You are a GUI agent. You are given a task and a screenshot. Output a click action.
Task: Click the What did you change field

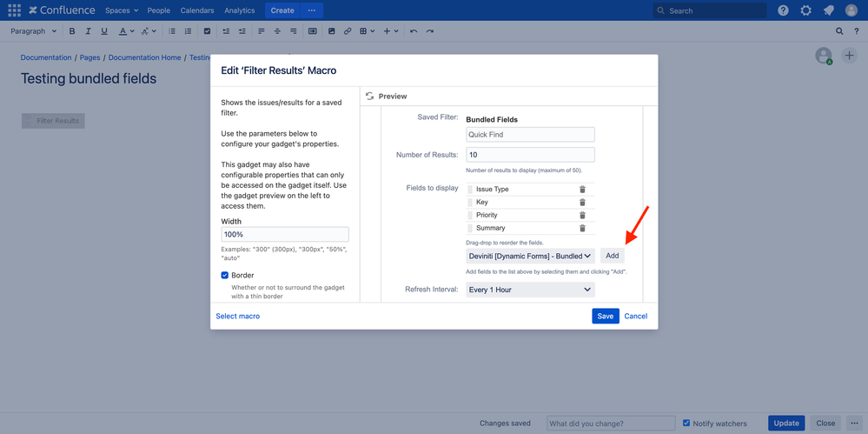click(x=611, y=424)
